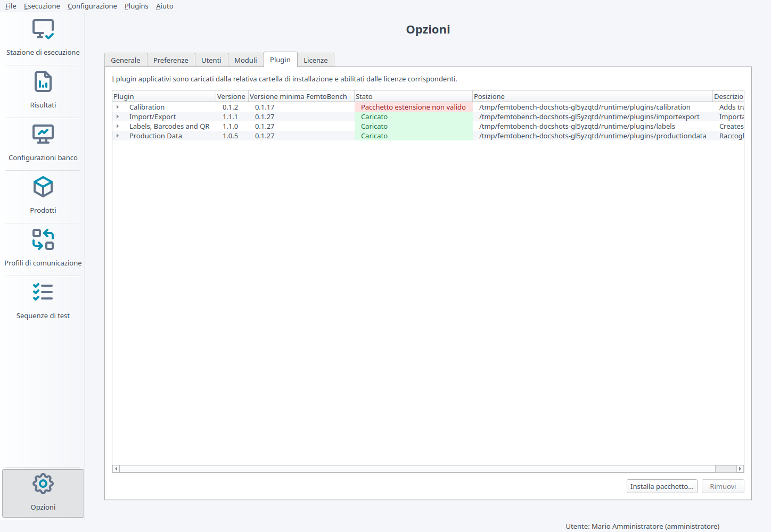This screenshot has width=771, height=532.
Task: Click the horizontal scrollbar left arrow
Action: click(x=116, y=469)
